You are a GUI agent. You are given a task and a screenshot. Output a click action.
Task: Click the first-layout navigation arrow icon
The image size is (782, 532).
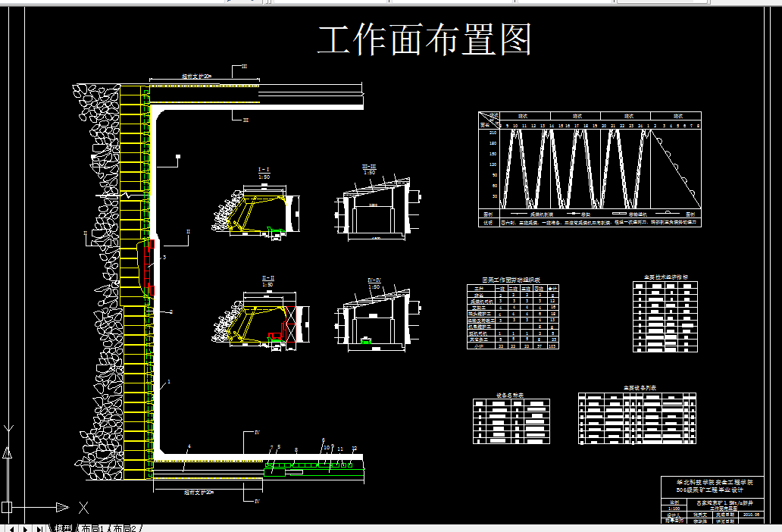pyautogui.click(x=3, y=527)
